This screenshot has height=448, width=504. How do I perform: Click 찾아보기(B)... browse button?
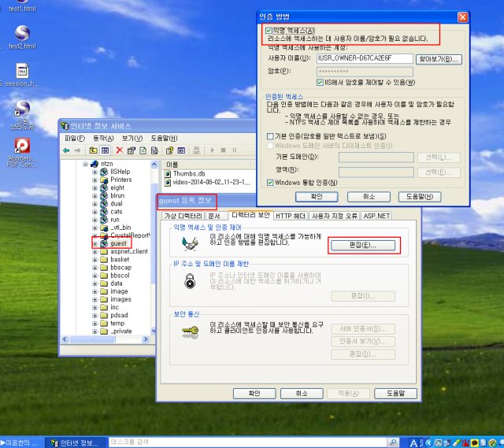point(439,59)
